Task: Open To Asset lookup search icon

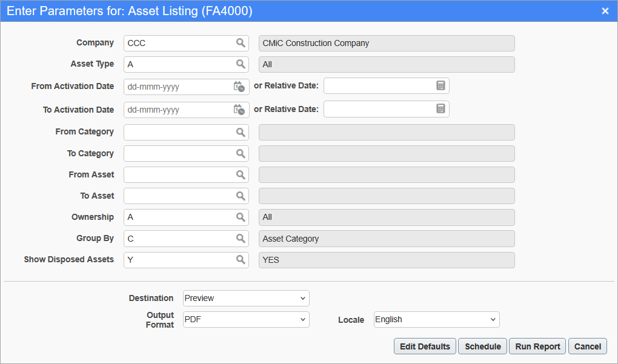Action: click(241, 196)
